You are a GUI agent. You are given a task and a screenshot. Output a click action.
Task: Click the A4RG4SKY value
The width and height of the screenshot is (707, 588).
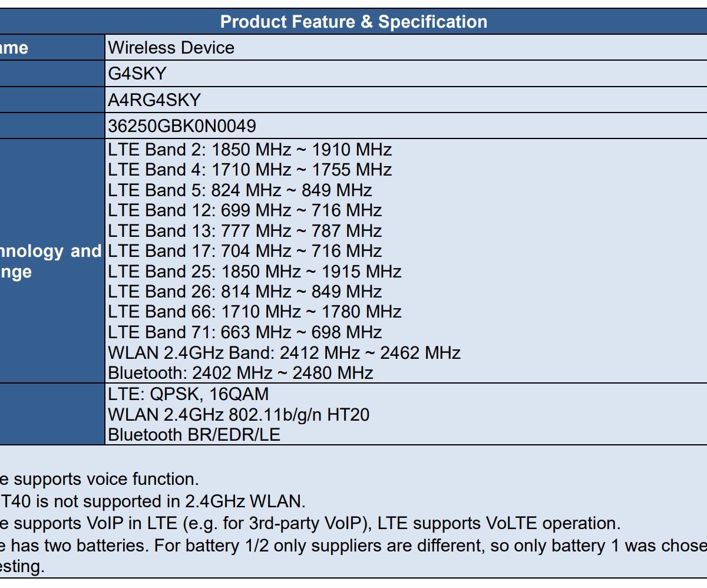coord(154,100)
